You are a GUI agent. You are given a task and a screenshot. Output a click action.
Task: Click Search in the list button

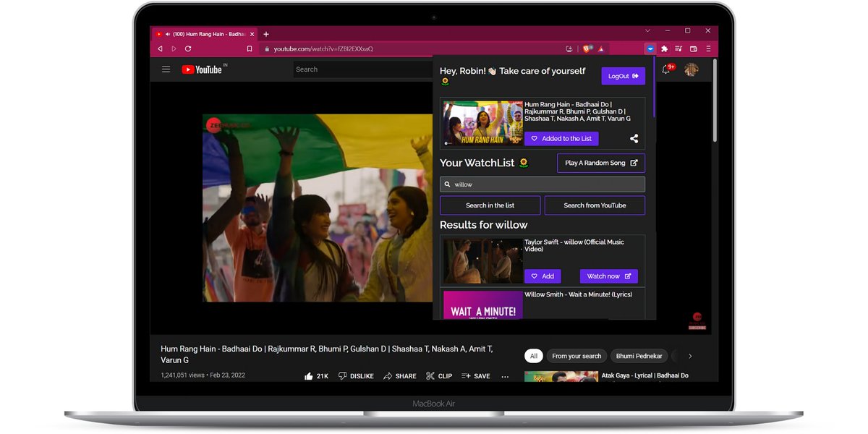(490, 205)
